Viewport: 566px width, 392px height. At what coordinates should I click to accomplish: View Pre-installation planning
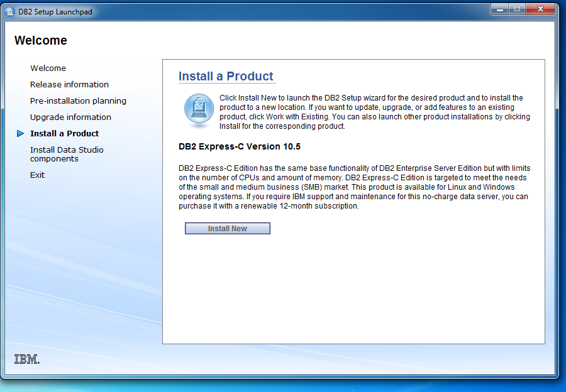pyautogui.click(x=78, y=101)
